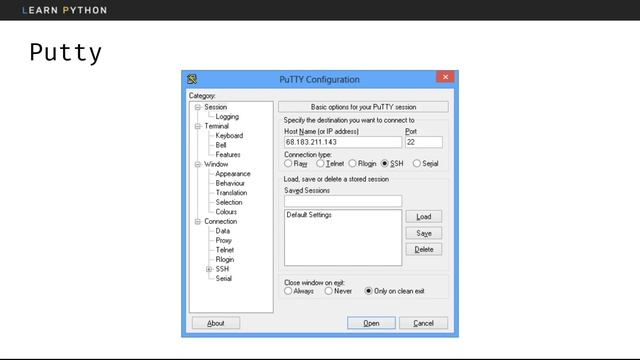Open the Connection category
Screen dimensions: 640x360
coord(220,221)
